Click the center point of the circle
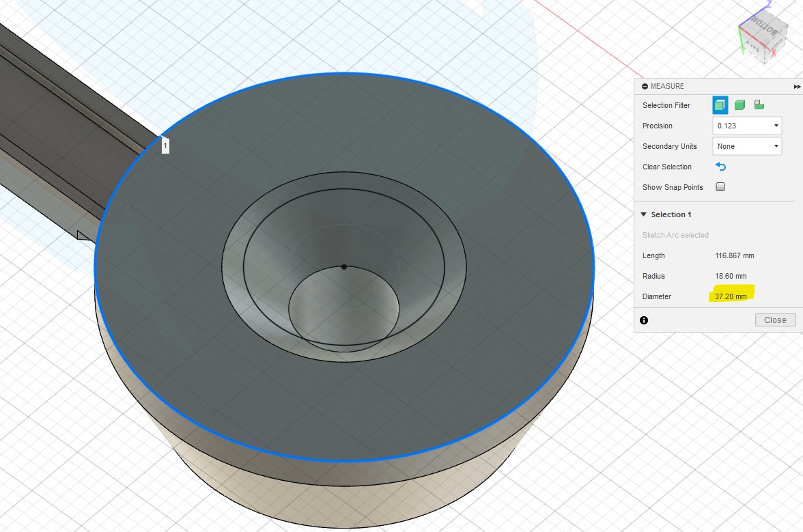The height and width of the screenshot is (532, 803). [344, 267]
